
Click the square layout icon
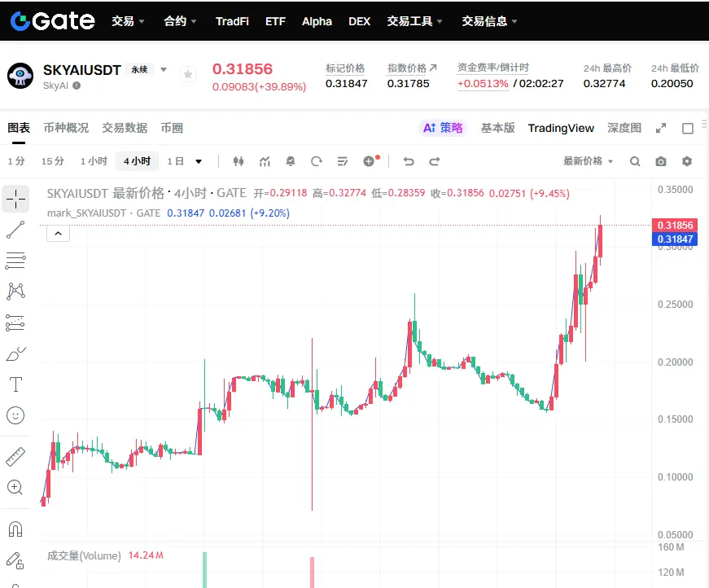(x=688, y=129)
